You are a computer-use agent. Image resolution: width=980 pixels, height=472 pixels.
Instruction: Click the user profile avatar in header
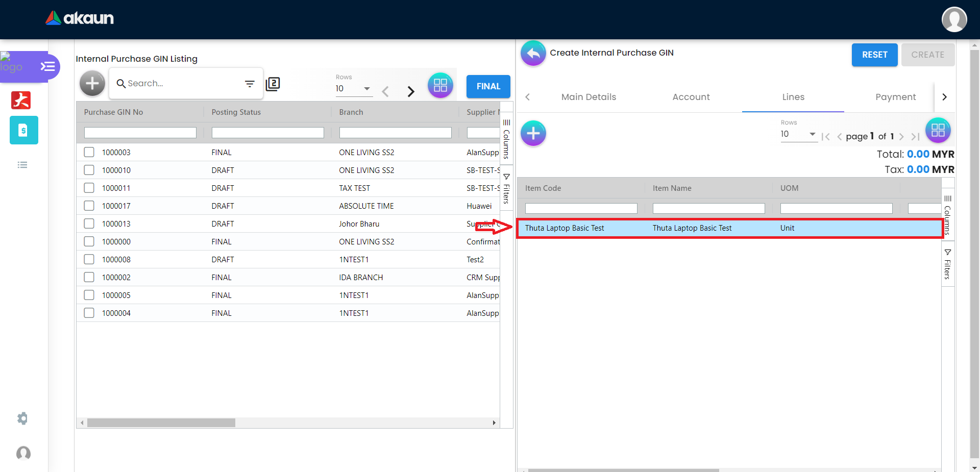[x=954, y=19]
